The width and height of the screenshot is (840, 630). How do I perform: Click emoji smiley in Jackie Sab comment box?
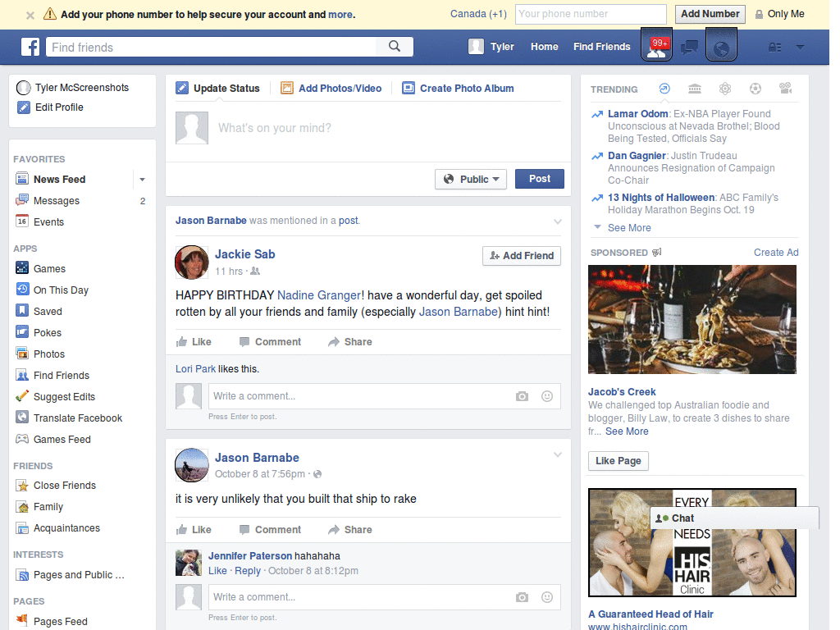pos(547,396)
